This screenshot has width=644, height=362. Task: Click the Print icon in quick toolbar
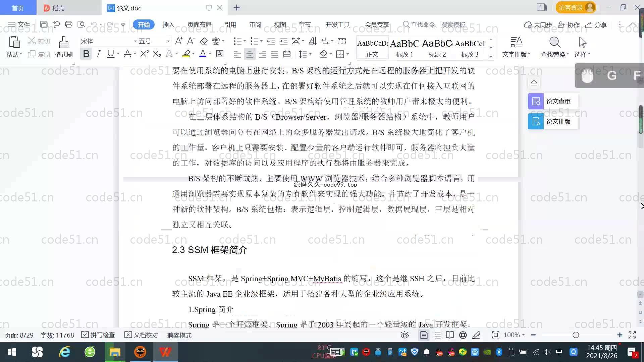pos(69,24)
